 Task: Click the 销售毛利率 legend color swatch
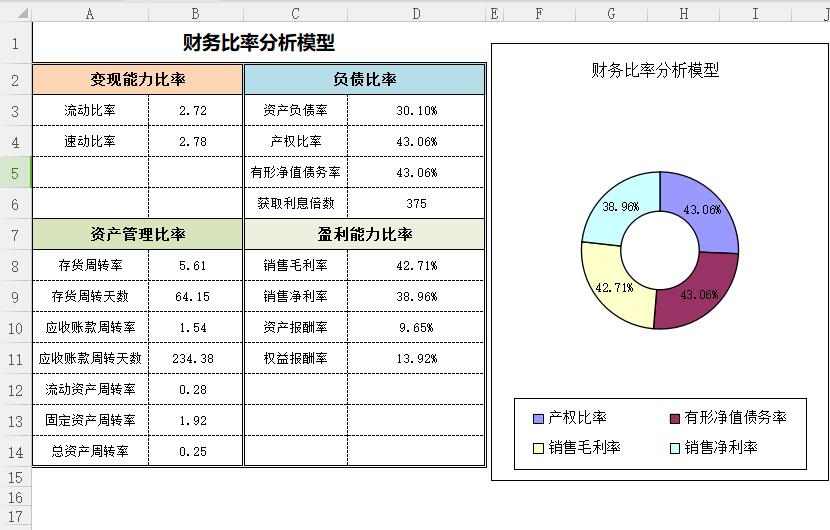tap(538, 448)
